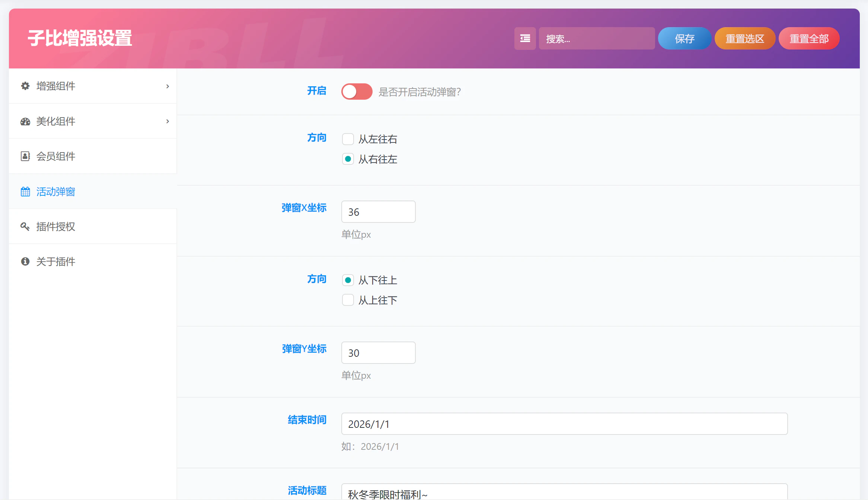This screenshot has height=500, width=868.
Task: Click the expand-all list icon in header
Action: tap(525, 38)
